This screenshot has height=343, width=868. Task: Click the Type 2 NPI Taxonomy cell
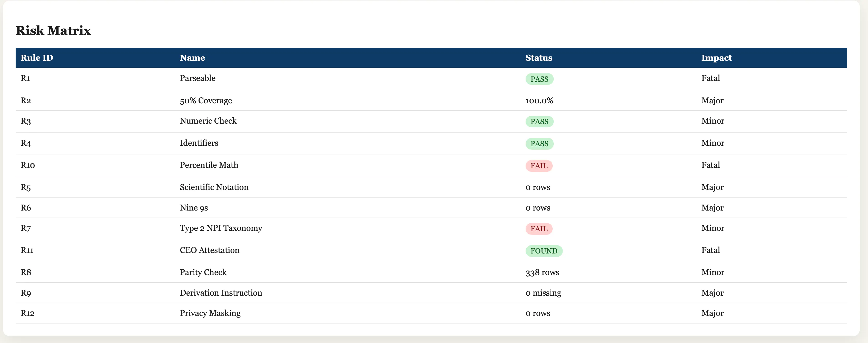pyautogui.click(x=221, y=228)
